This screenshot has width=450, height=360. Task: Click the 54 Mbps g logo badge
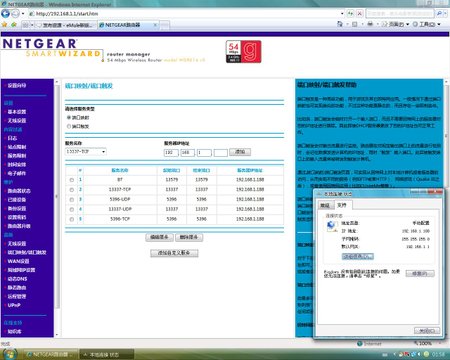(243, 52)
